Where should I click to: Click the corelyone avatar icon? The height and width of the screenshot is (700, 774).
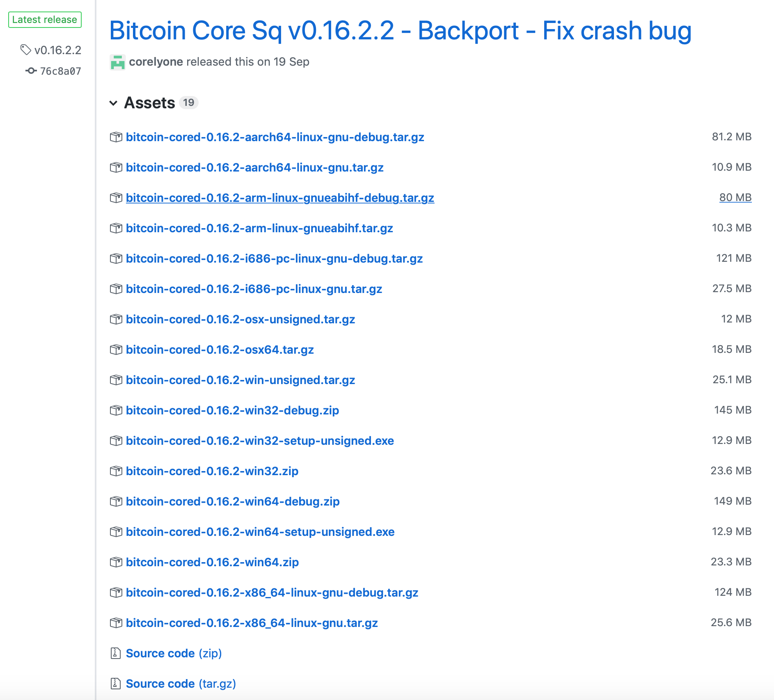[x=117, y=62]
